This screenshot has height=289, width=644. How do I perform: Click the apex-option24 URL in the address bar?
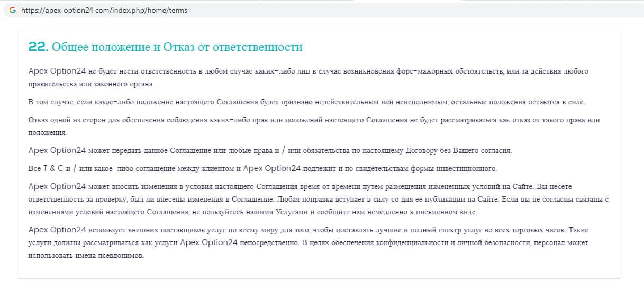[x=104, y=10]
